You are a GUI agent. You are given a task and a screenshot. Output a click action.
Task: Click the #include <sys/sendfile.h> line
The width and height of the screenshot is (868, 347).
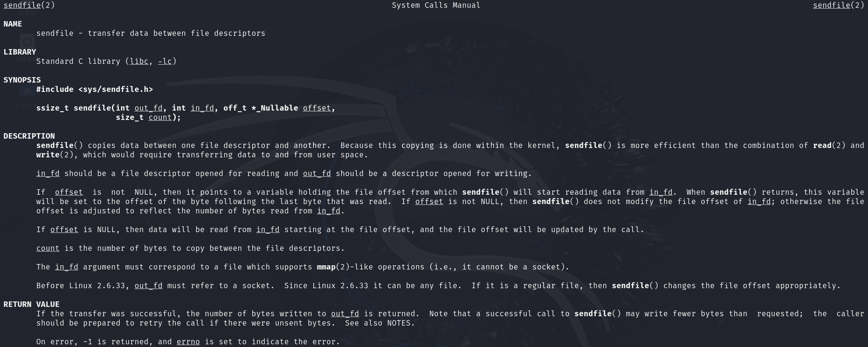95,89
